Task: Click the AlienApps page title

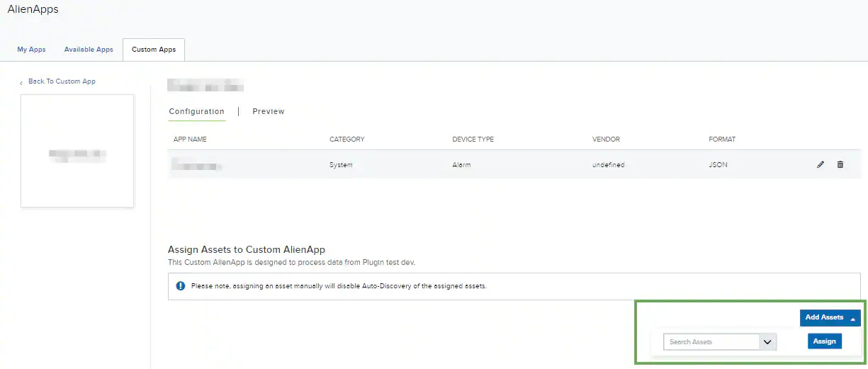Action: 33,9
